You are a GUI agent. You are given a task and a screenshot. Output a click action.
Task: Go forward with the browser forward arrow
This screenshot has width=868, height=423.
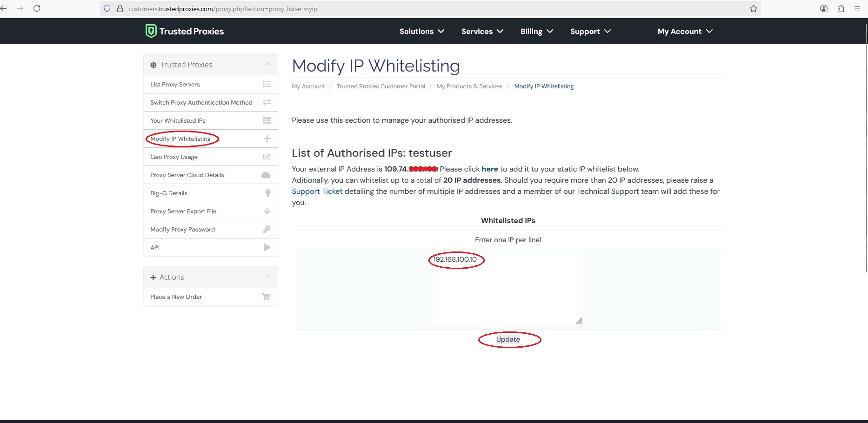point(20,8)
